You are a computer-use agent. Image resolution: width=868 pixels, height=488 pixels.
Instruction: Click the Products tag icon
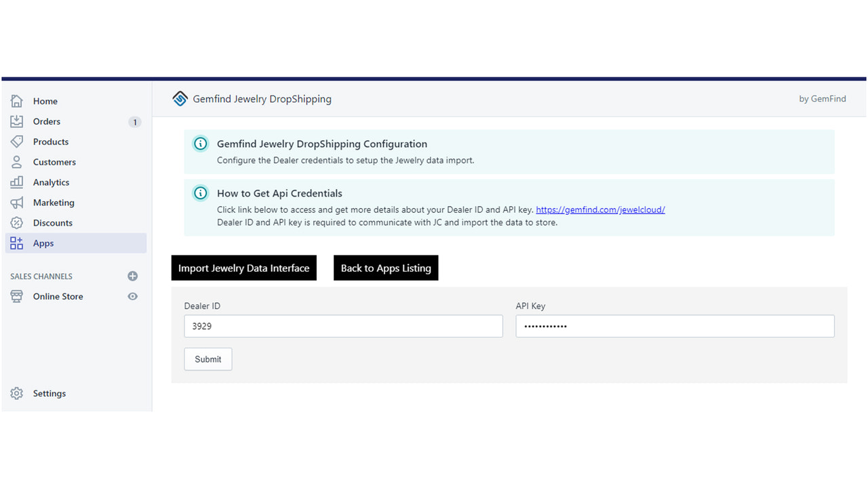(17, 142)
